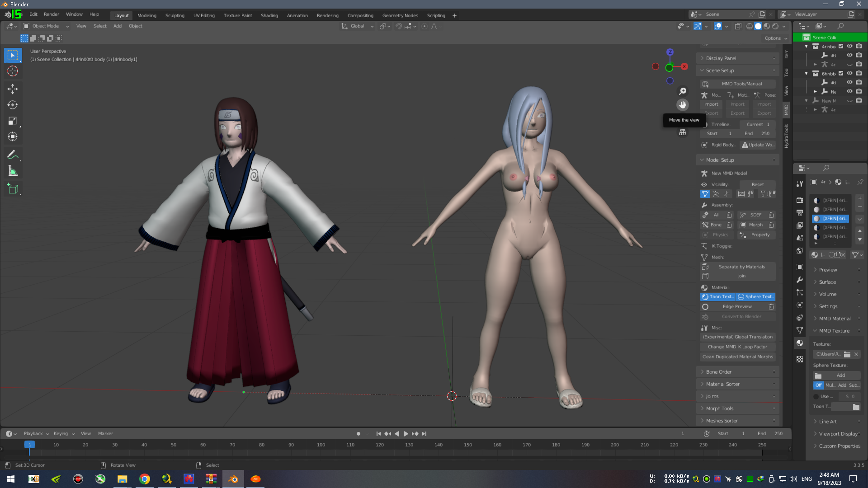Toggle orthographic perspective grid icon

click(683, 132)
